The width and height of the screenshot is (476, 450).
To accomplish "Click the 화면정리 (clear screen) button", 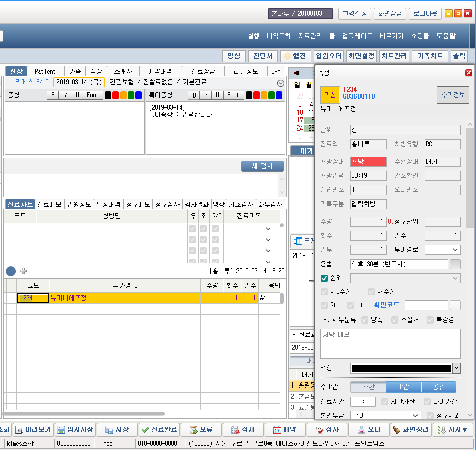I will click(x=411, y=430).
